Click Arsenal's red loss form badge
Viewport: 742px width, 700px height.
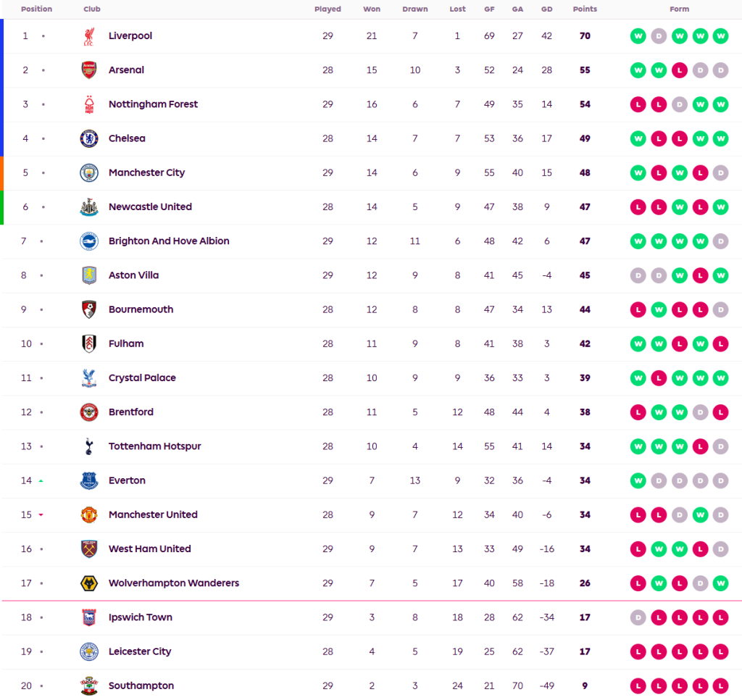(x=679, y=70)
